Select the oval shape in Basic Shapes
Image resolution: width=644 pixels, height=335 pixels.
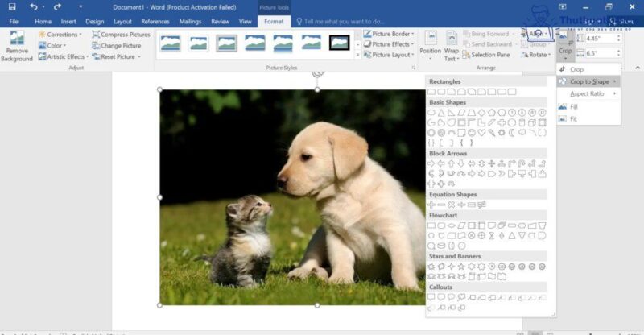click(431, 113)
